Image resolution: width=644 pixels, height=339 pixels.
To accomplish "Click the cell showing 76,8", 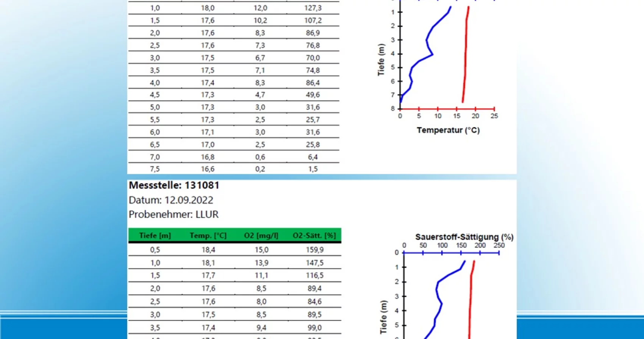I will point(313,45).
